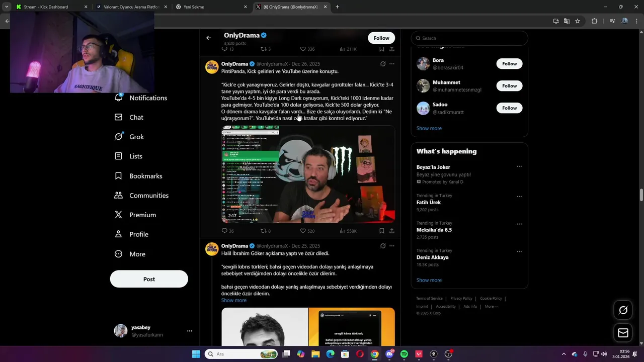This screenshot has width=644, height=362.
Task: Follow the suggested user Sadoo
Action: (x=509, y=108)
